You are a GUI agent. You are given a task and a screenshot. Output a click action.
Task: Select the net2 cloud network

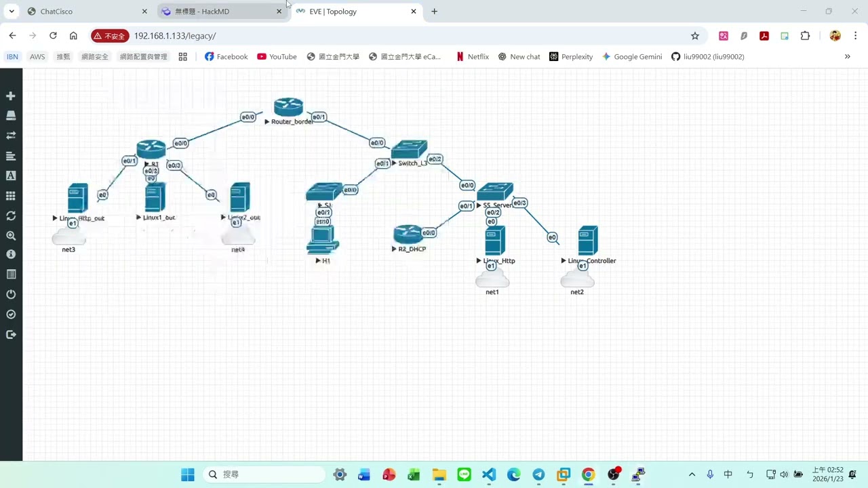click(577, 279)
